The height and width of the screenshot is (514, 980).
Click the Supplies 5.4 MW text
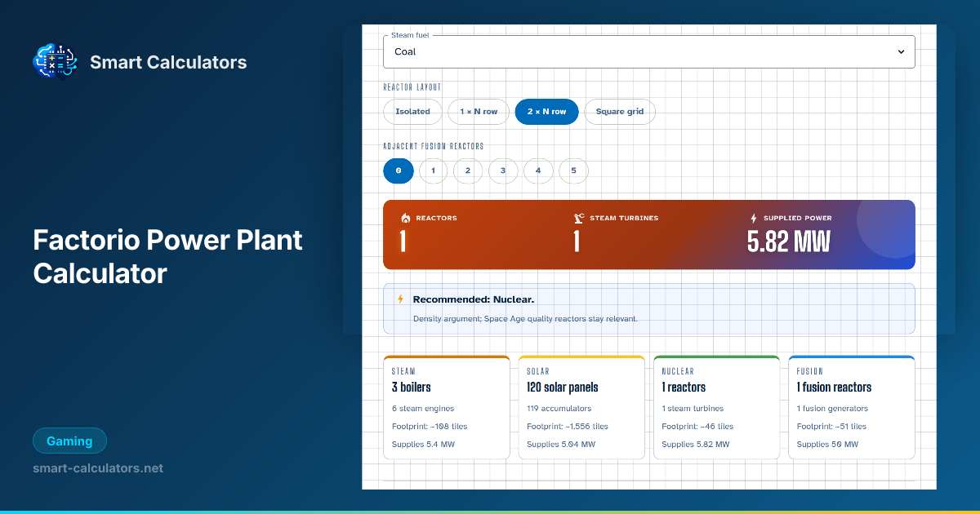[x=422, y=444]
